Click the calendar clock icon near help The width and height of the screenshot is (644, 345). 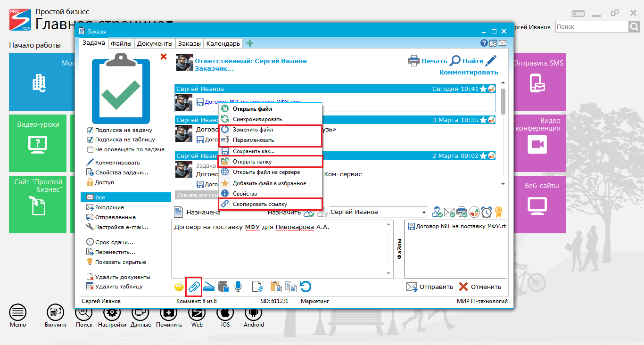tap(493, 43)
